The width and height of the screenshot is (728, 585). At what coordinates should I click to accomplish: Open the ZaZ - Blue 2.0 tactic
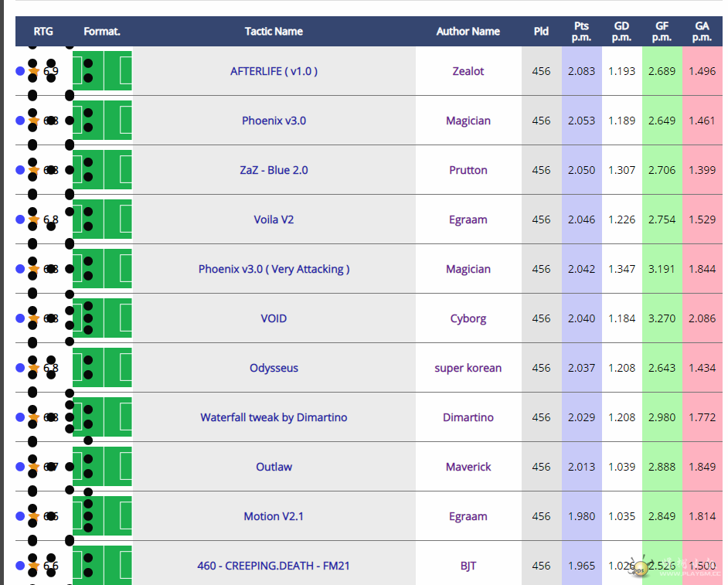coord(274,170)
